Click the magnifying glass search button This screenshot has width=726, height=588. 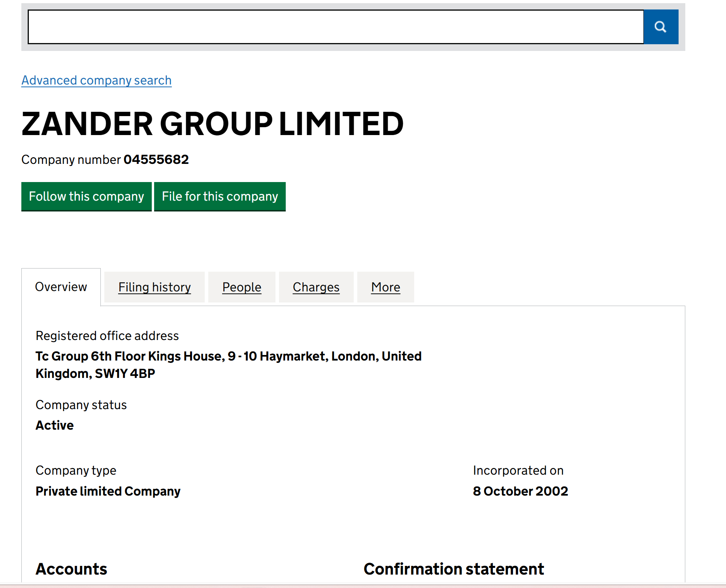pyautogui.click(x=660, y=27)
